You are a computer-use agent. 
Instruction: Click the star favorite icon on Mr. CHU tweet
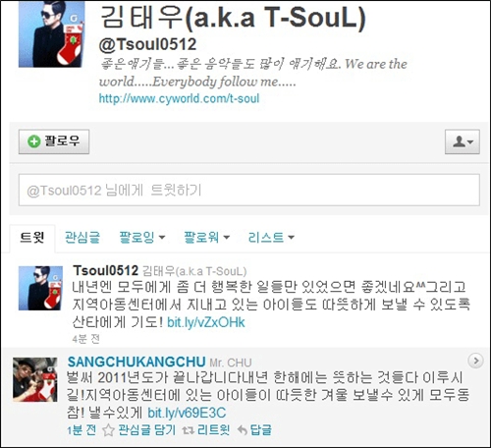pos(108,430)
